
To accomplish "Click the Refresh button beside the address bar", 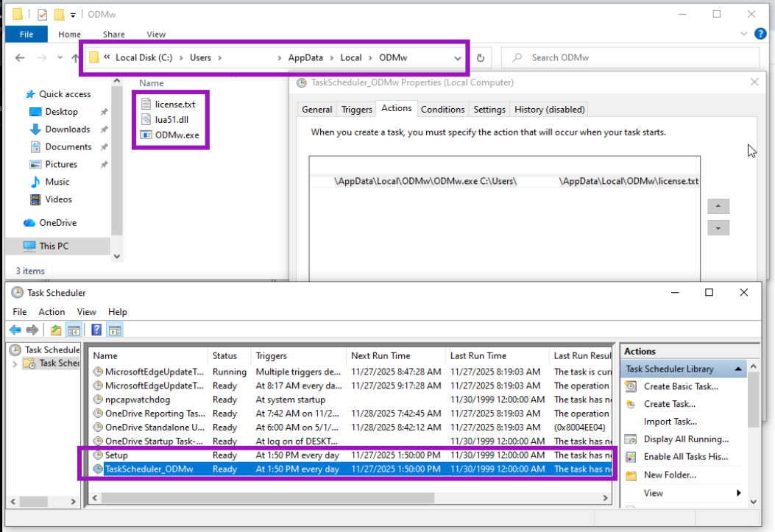I will [x=481, y=58].
